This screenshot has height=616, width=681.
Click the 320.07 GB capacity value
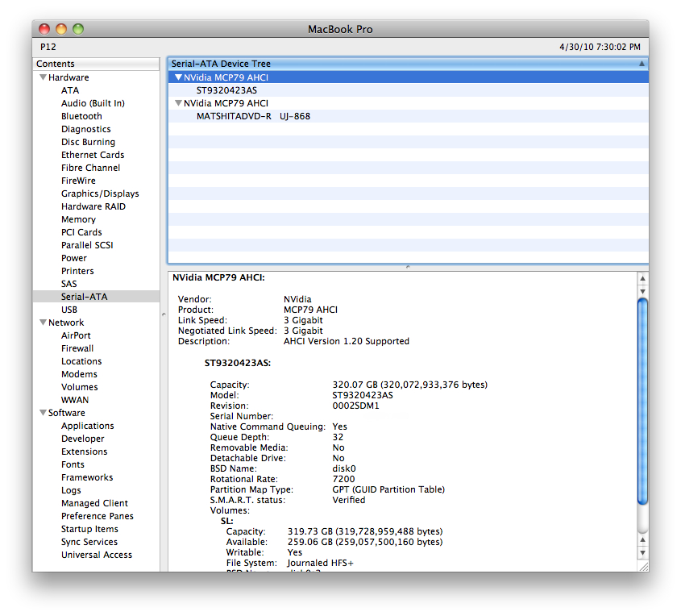(x=409, y=385)
